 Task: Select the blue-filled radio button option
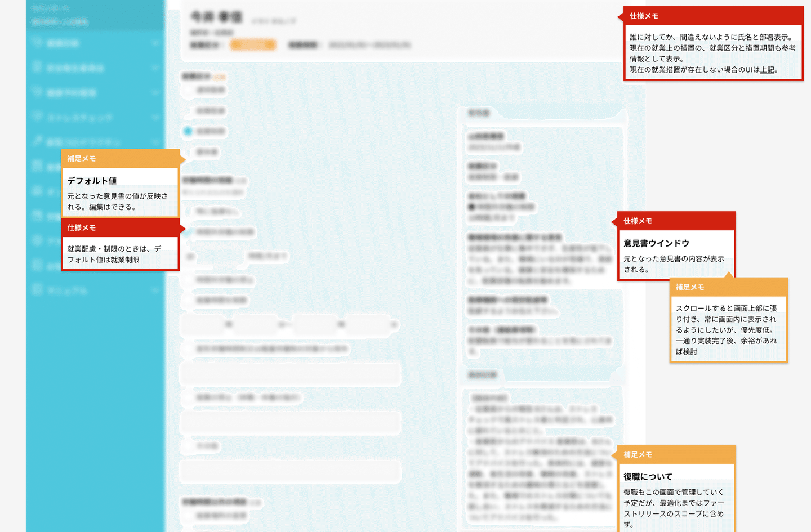[188, 131]
